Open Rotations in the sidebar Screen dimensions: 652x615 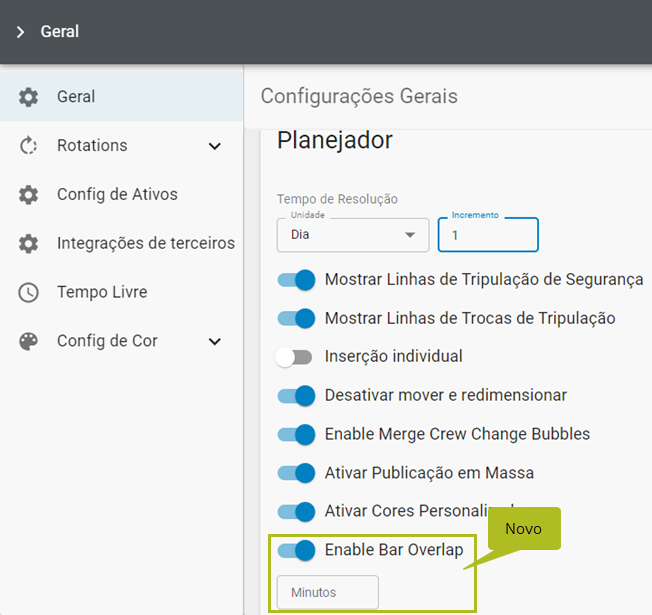point(121,146)
